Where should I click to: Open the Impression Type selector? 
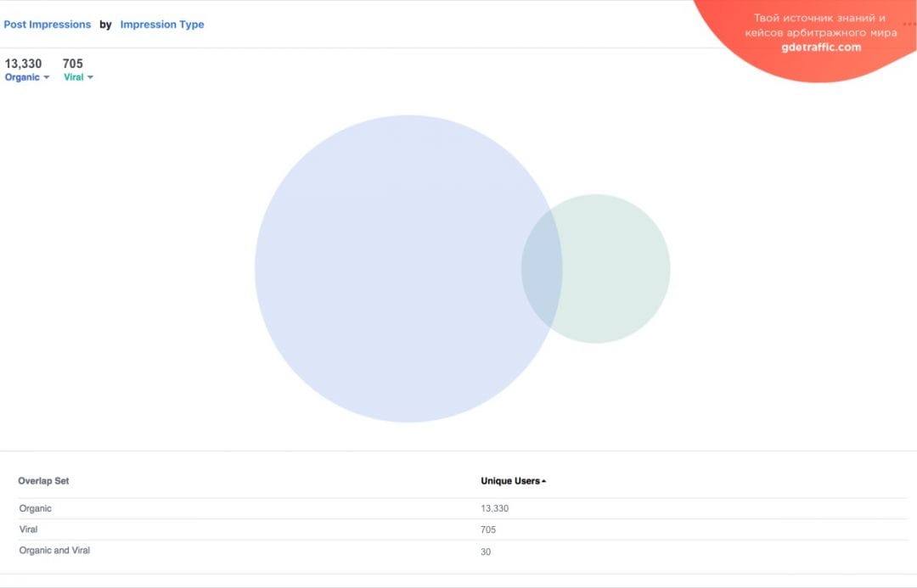(162, 25)
